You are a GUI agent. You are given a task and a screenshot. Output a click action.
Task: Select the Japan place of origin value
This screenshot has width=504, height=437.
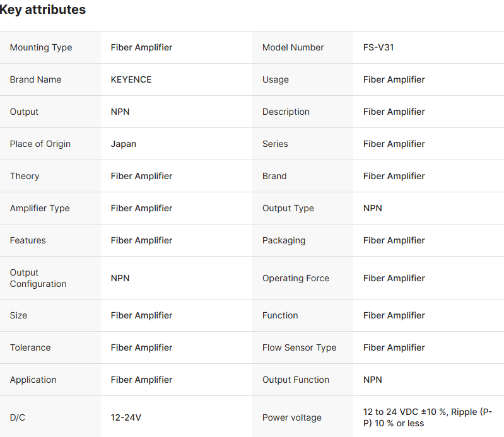pyautogui.click(x=124, y=144)
